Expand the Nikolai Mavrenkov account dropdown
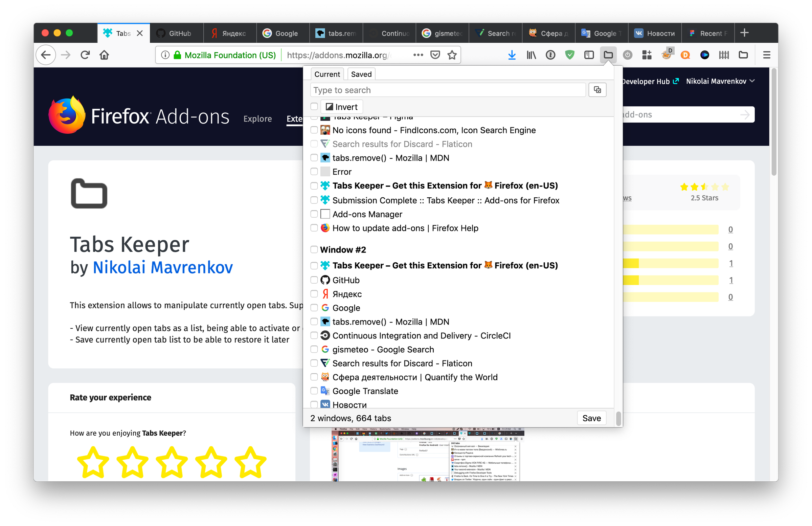 click(x=720, y=81)
